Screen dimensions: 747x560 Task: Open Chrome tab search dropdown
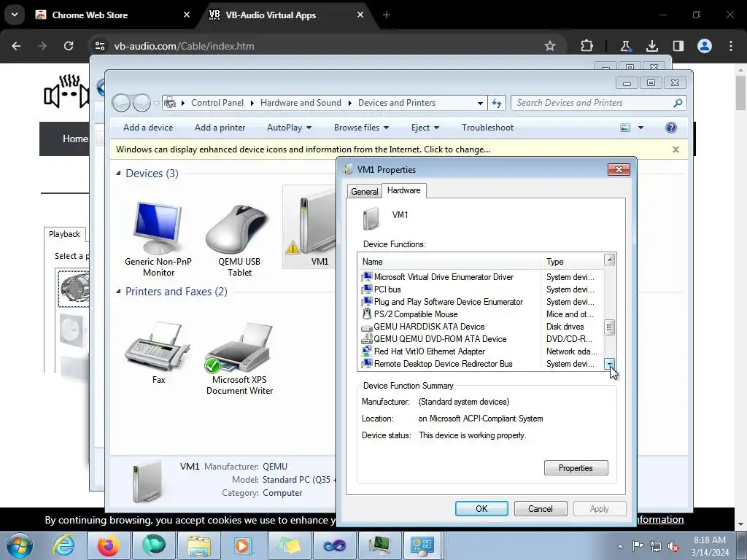coord(15,15)
